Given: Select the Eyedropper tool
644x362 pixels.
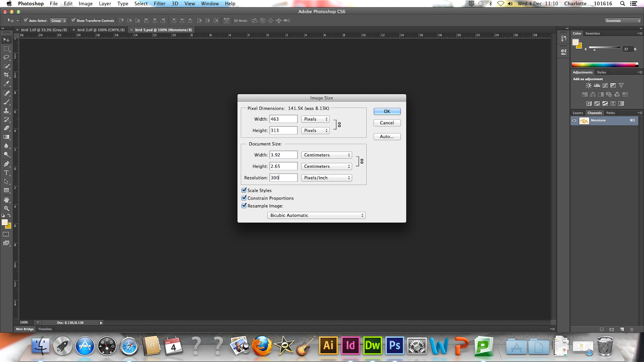Looking at the screenshot, I should tap(6, 84).
